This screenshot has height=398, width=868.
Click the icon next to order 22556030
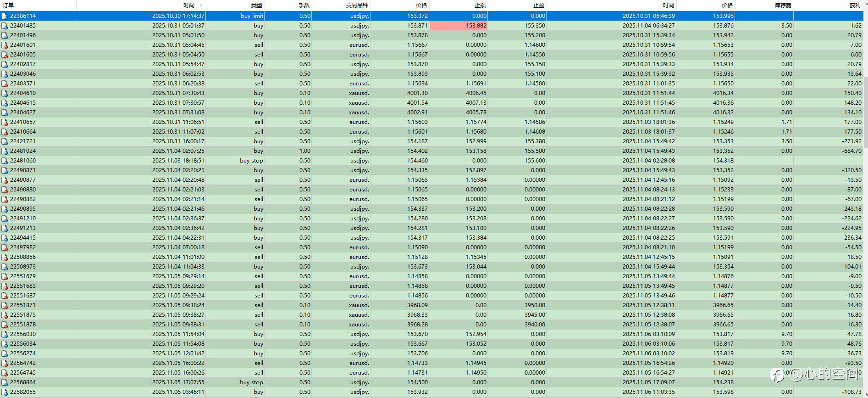click(x=5, y=334)
